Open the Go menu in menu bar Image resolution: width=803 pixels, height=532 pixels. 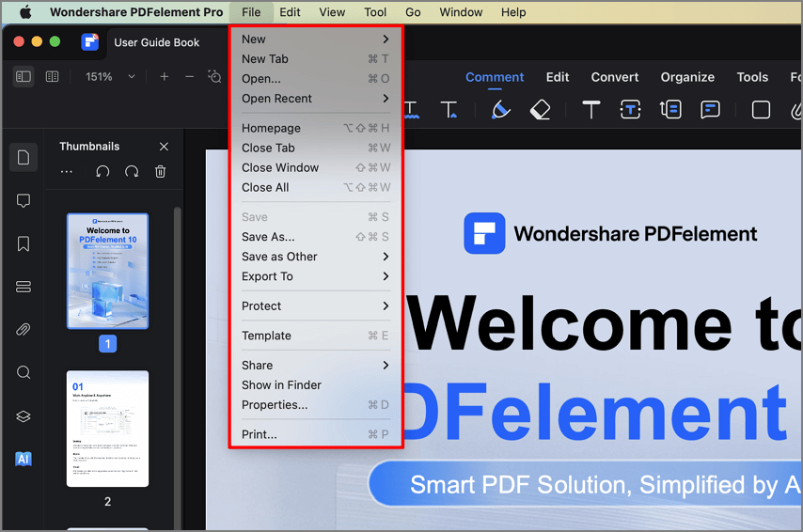[x=413, y=12]
